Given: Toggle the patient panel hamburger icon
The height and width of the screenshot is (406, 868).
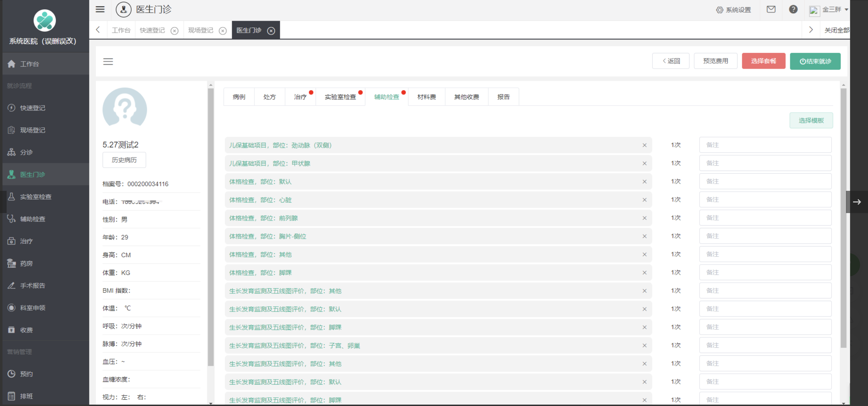Looking at the screenshot, I should [x=108, y=61].
